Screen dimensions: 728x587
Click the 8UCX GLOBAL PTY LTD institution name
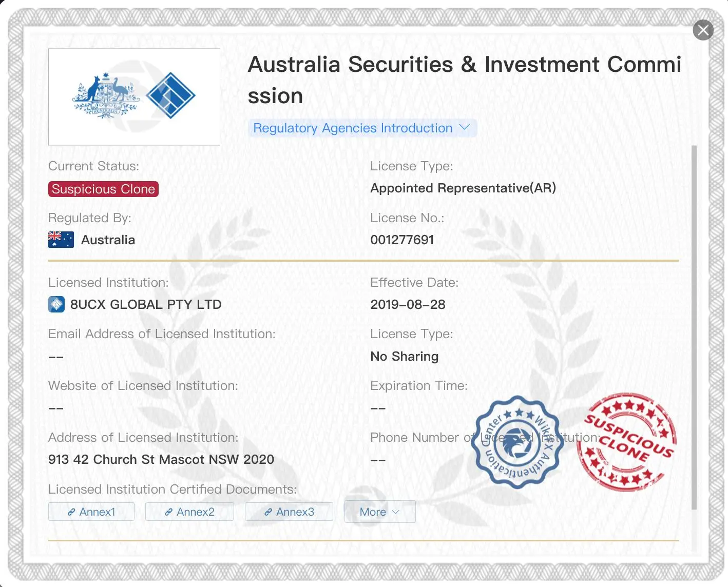146,304
